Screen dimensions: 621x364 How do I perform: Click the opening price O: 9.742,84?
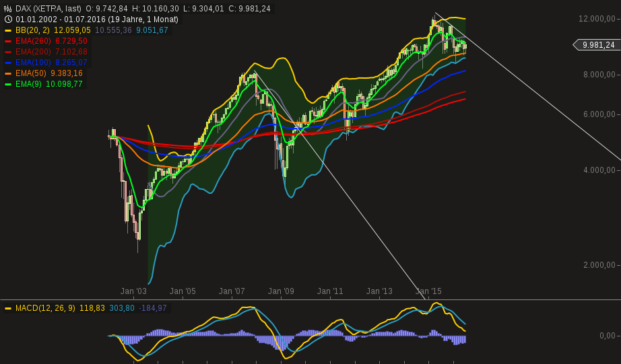pos(108,8)
